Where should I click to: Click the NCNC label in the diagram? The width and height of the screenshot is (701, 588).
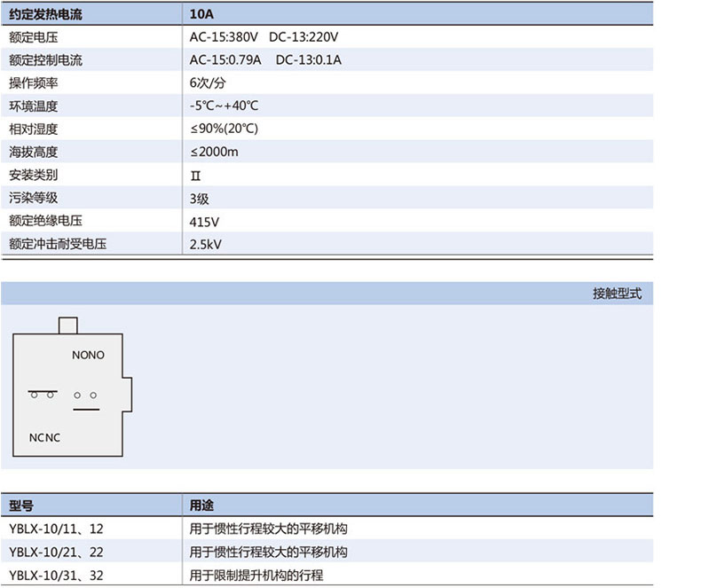pos(44,437)
